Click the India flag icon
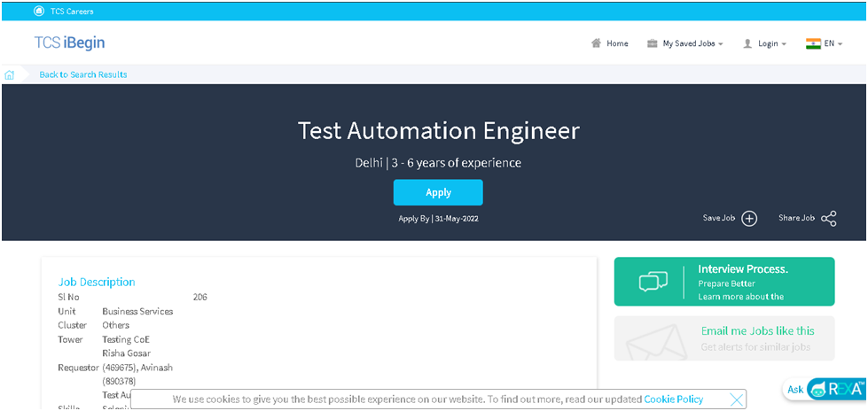The width and height of the screenshot is (868, 411). [x=813, y=43]
